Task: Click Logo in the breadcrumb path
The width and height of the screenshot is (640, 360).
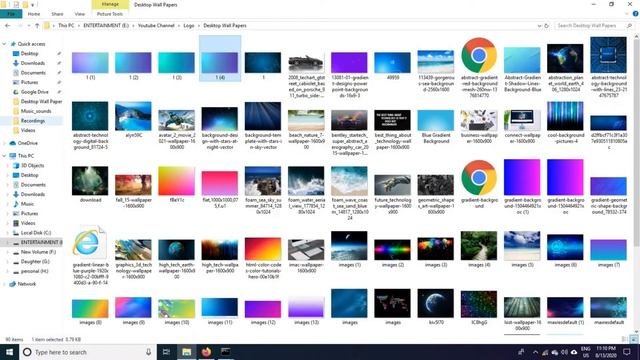Action: (189, 25)
